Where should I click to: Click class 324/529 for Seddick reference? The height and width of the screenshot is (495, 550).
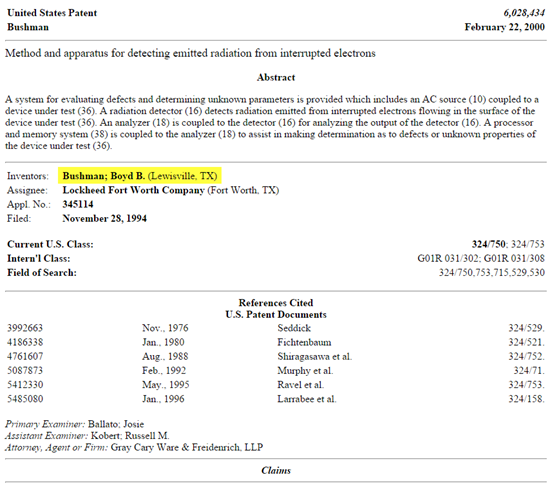(526, 328)
